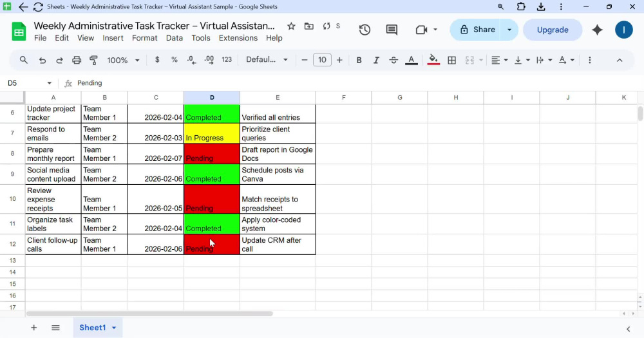The height and width of the screenshot is (338, 644).
Task: Select cell 'Verified all entries'
Action: pyautogui.click(x=278, y=113)
